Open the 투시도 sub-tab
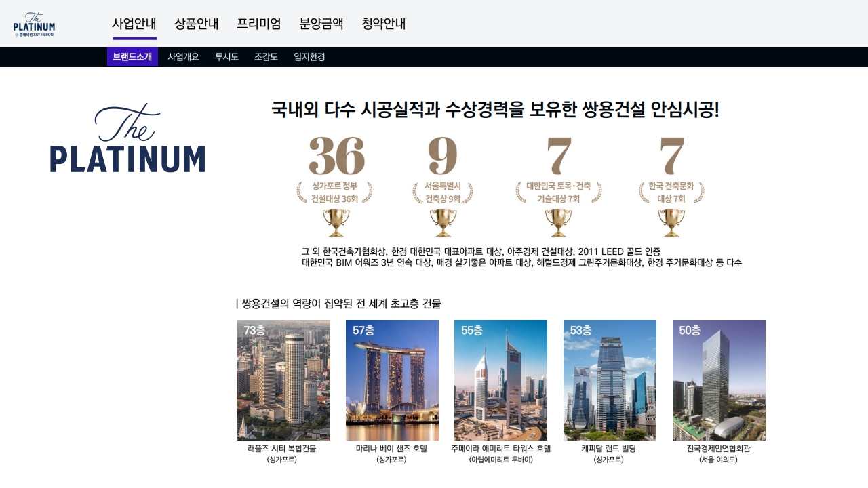The width and height of the screenshot is (868, 488). (226, 57)
